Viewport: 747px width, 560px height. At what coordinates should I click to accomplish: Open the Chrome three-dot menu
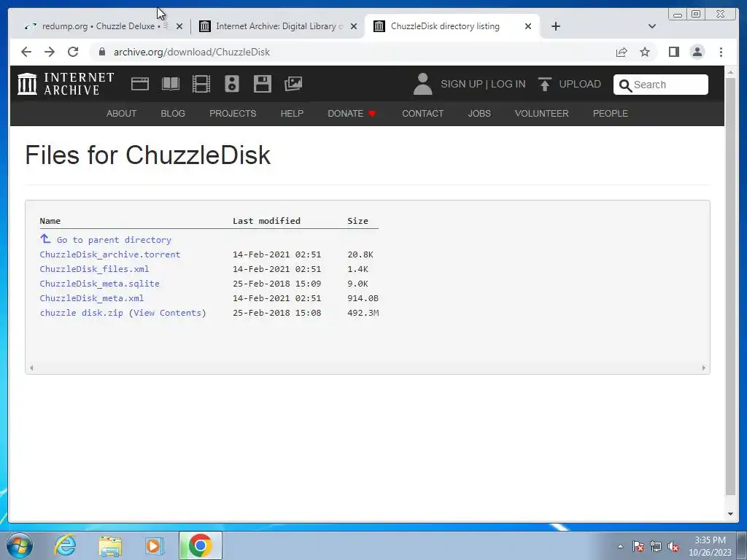[721, 52]
